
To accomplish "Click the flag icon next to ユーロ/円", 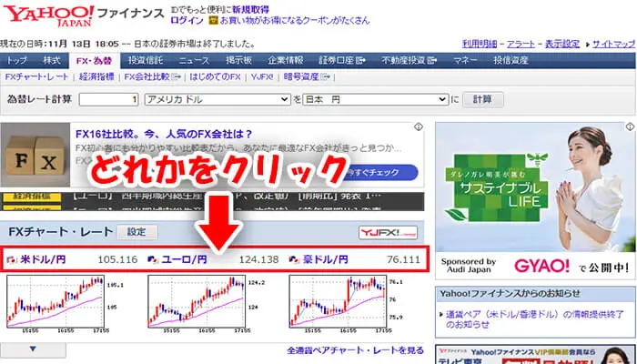I will click(x=153, y=259).
